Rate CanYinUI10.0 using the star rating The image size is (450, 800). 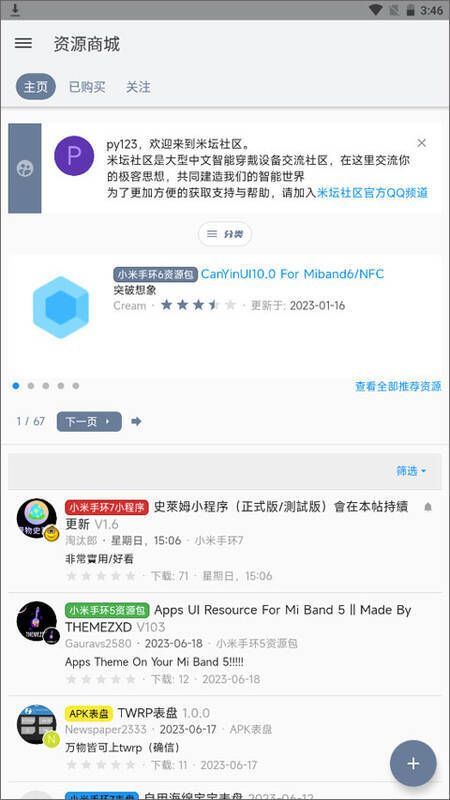(x=198, y=305)
